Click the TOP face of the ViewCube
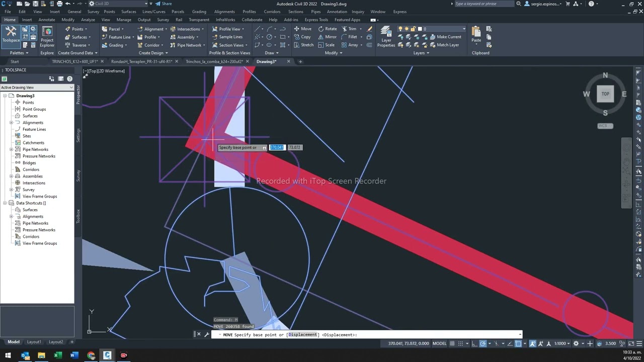The width and height of the screenshot is (644, 362). pyautogui.click(x=605, y=94)
